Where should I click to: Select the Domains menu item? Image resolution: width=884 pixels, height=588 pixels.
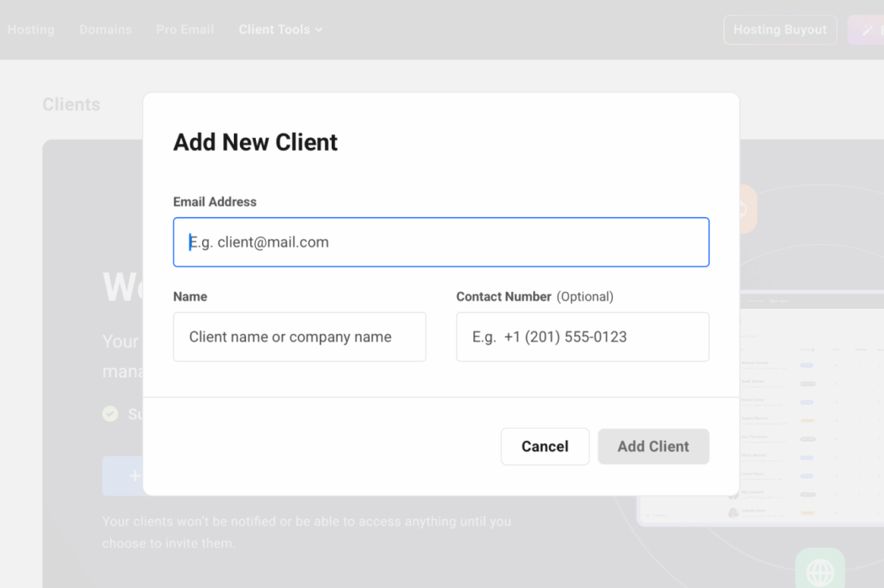pyautogui.click(x=105, y=29)
